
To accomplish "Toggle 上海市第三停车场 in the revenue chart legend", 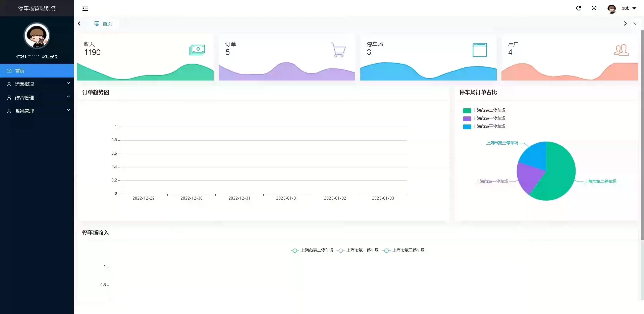I will tap(404, 250).
